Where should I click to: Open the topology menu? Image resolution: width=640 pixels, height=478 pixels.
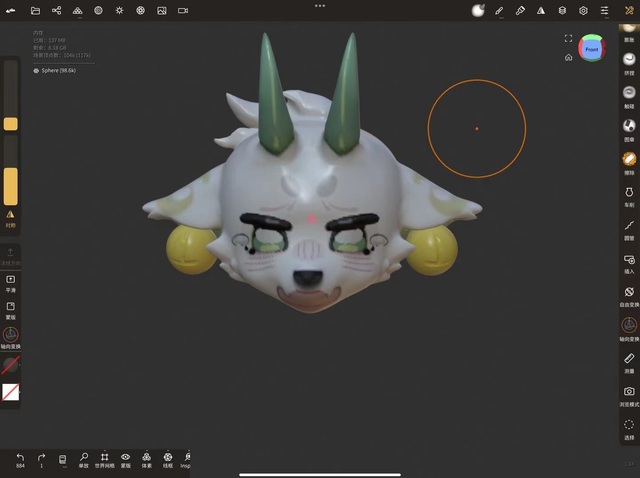[x=77, y=10]
